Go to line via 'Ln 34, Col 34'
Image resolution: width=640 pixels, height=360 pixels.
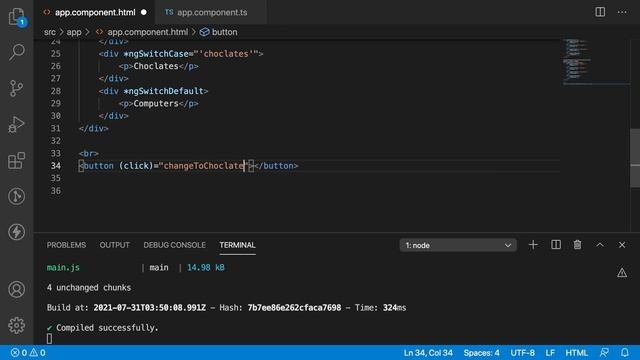(x=428, y=353)
